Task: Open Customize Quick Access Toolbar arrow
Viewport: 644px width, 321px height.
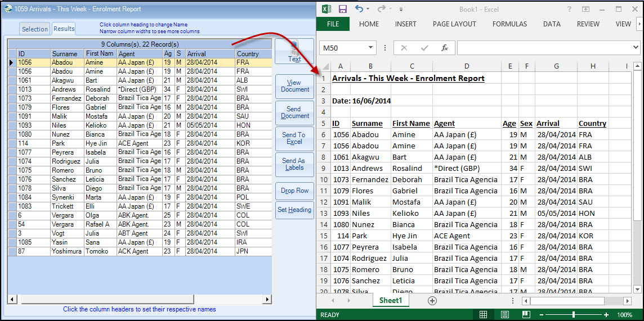Action: pyautogui.click(x=401, y=9)
